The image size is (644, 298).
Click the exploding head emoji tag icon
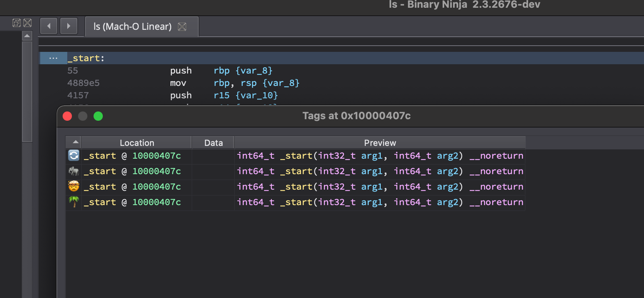[74, 187]
